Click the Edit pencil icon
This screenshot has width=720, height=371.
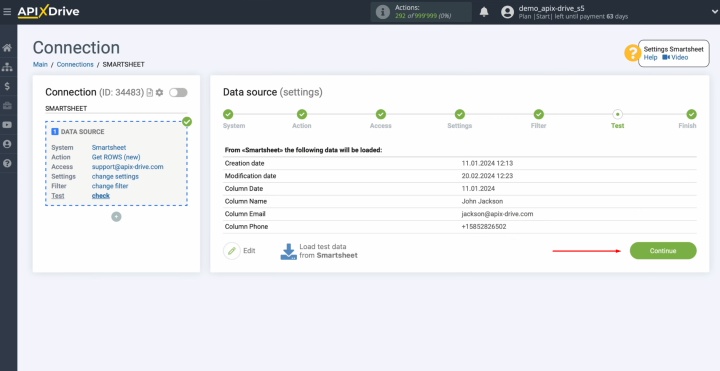[x=232, y=251]
